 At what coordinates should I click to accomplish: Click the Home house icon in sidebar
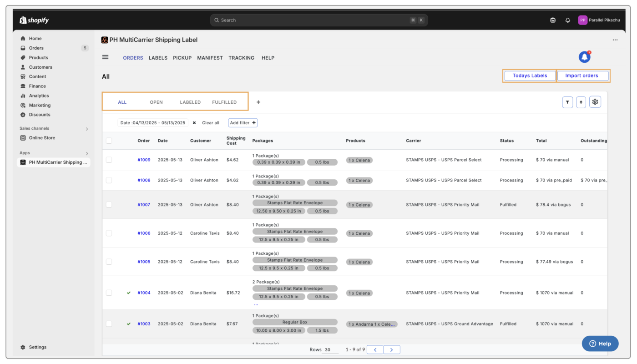[x=23, y=39]
